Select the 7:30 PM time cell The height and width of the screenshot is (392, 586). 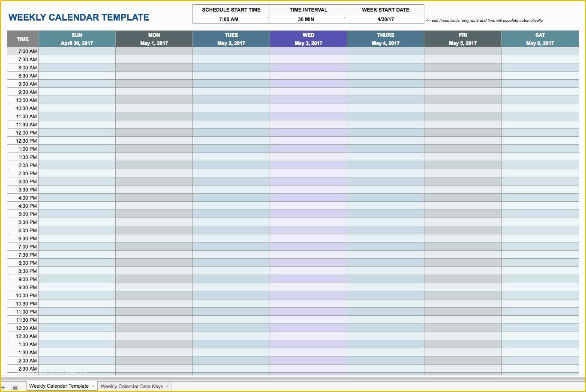pyautogui.click(x=23, y=255)
